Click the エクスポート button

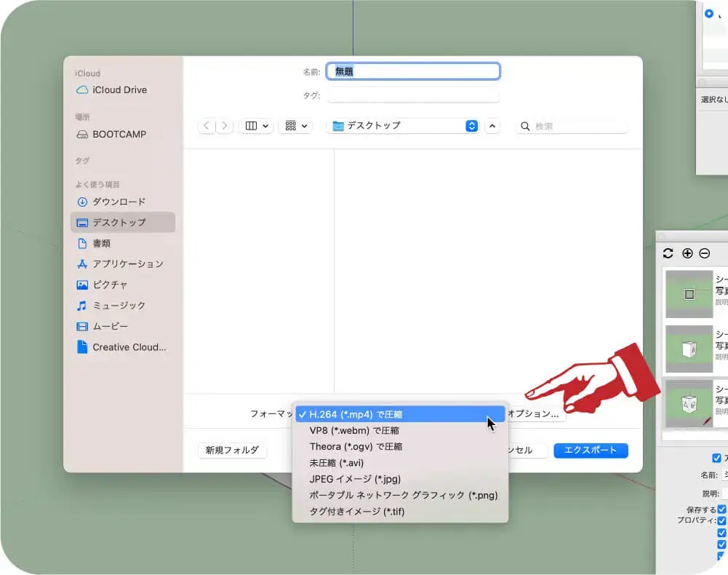click(x=590, y=451)
